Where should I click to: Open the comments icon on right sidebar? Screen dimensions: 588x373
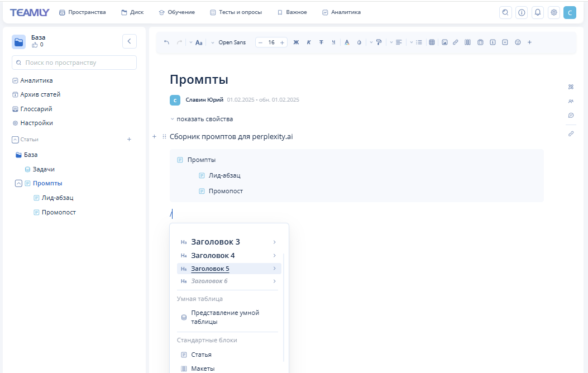(x=571, y=116)
